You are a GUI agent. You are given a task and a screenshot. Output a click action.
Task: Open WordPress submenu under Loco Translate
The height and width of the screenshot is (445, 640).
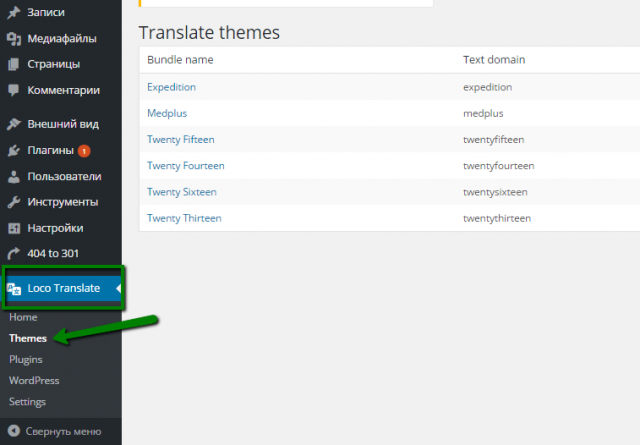tap(34, 380)
